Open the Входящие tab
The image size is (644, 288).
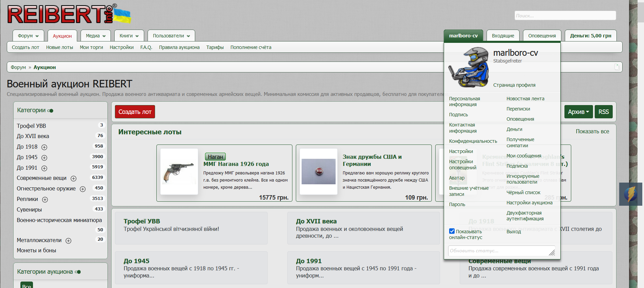(503, 36)
